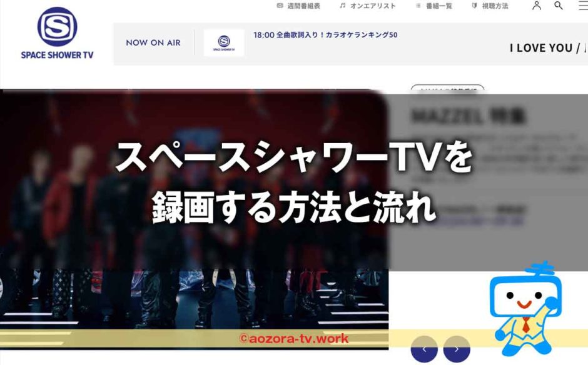Click the NOW ON AIR label
The image size is (588, 365).
pos(153,42)
